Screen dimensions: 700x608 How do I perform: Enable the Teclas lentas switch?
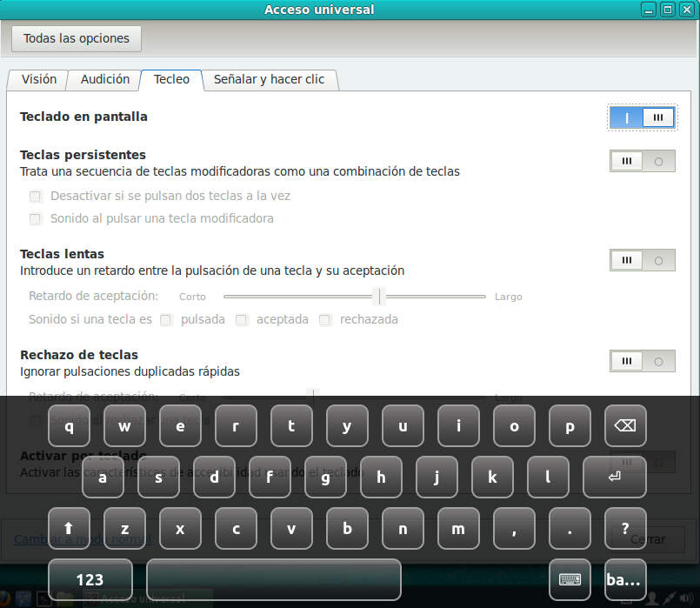point(643,260)
